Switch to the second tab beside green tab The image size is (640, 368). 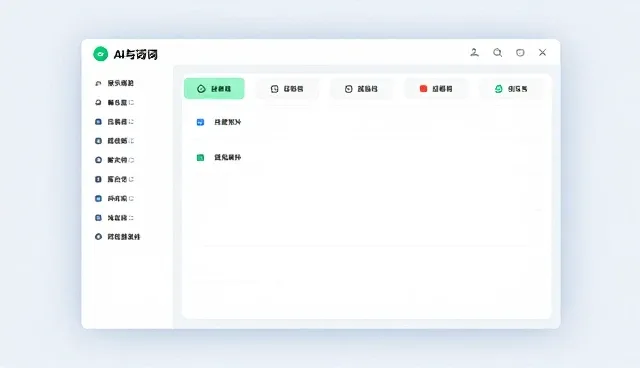tap(287, 89)
